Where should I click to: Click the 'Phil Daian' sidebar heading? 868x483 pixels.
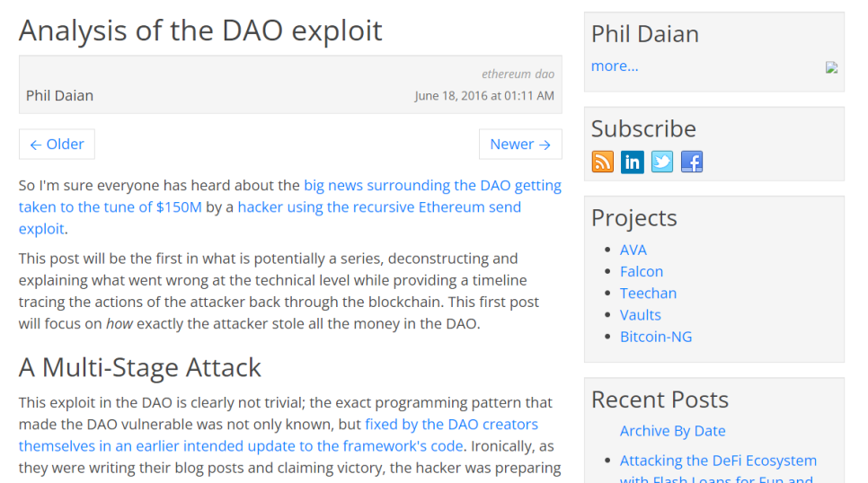(x=645, y=34)
